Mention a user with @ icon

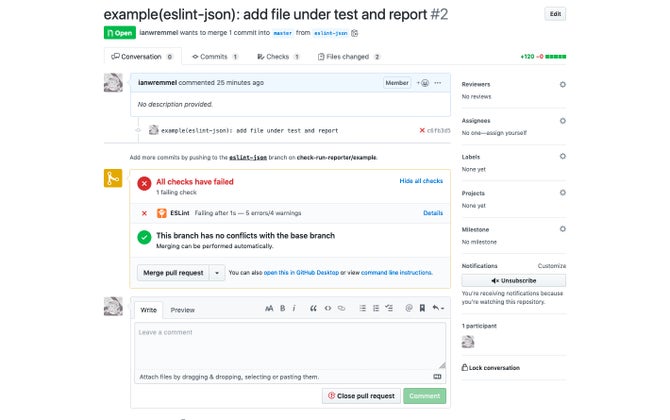point(408,308)
